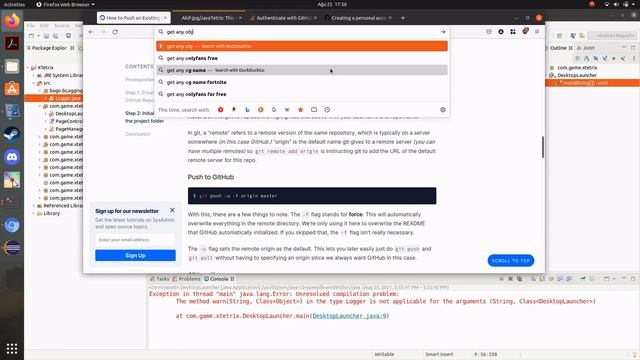Search open tabs with the tab one-off icon

(x=314, y=110)
